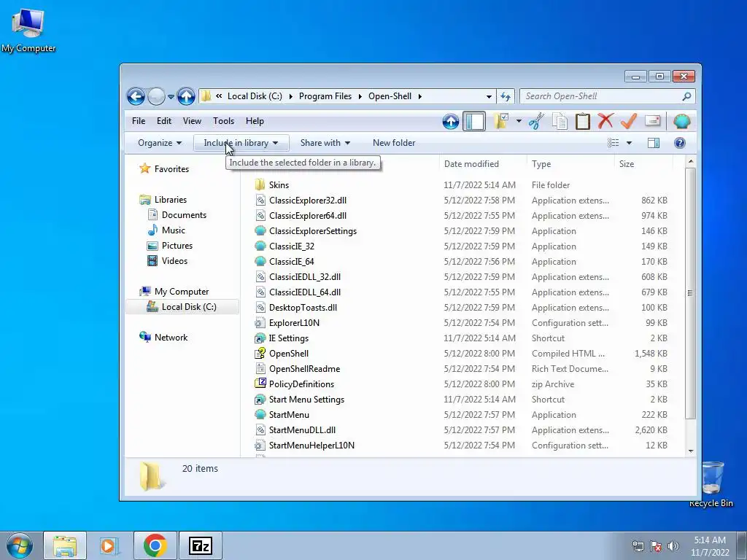Open Windows Media Player from the taskbar
The height and width of the screenshot is (560, 747).
109,545
